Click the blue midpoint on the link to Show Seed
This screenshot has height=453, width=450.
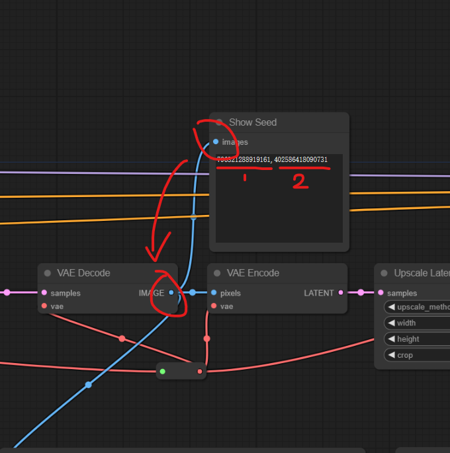193,217
